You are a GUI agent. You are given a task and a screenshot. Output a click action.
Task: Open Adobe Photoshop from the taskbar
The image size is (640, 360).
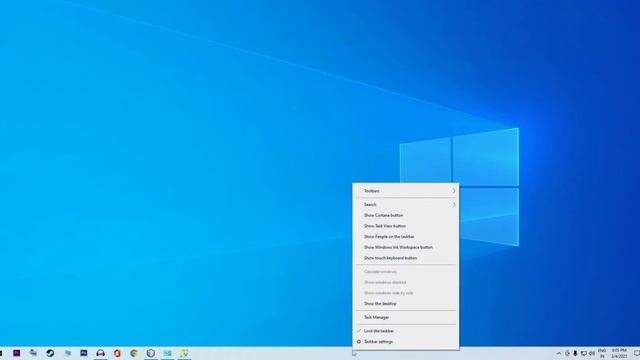coord(84,353)
